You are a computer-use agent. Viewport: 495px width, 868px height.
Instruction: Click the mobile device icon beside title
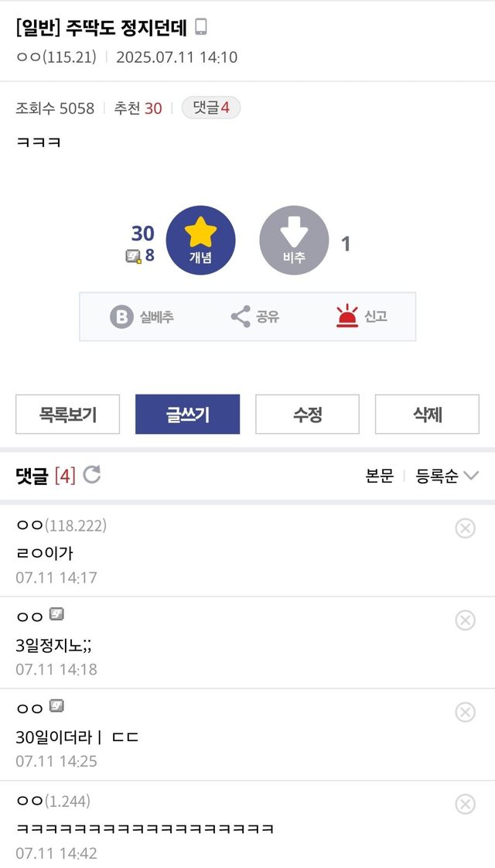point(201,28)
